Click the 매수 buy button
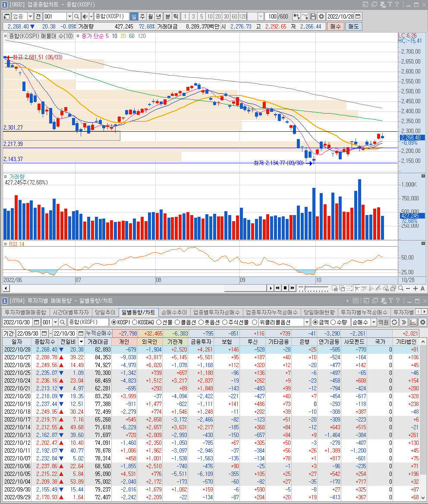Viewport: 428px width, 504px height. click(336, 26)
